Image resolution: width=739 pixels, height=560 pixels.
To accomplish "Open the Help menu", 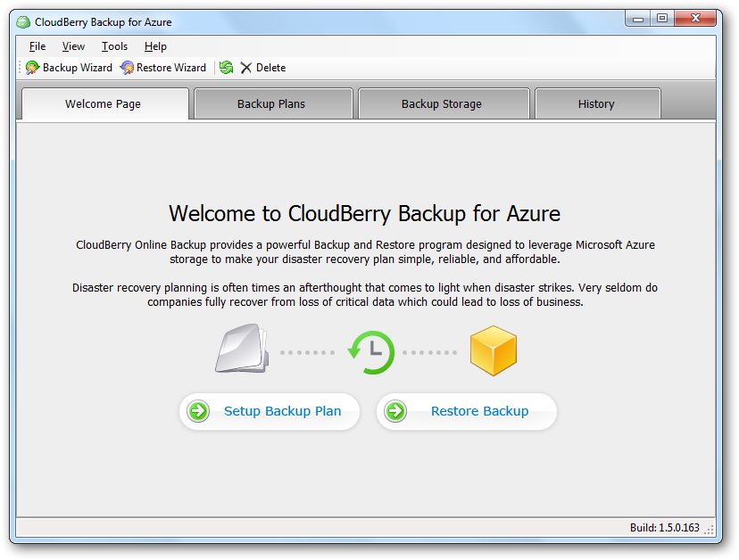I will (x=155, y=46).
